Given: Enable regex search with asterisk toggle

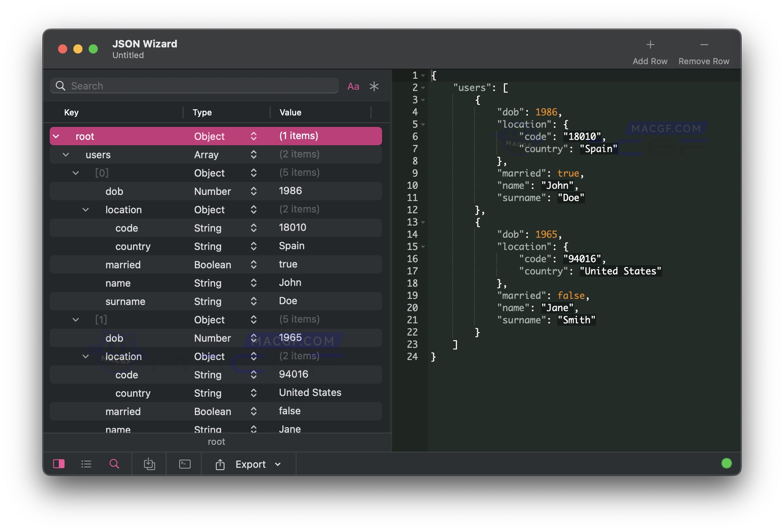Looking at the screenshot, I should click(x=374, y=86).
